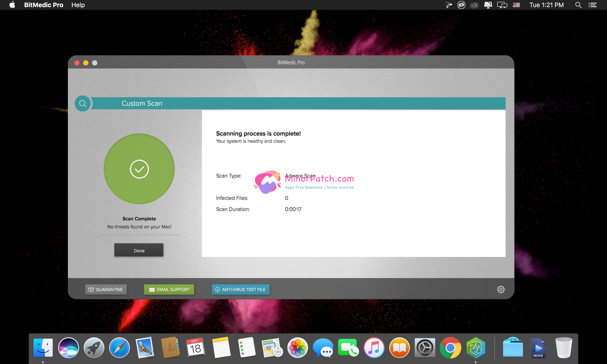
Task: Click the green scan complete checkmark
Action: point(139,169)
